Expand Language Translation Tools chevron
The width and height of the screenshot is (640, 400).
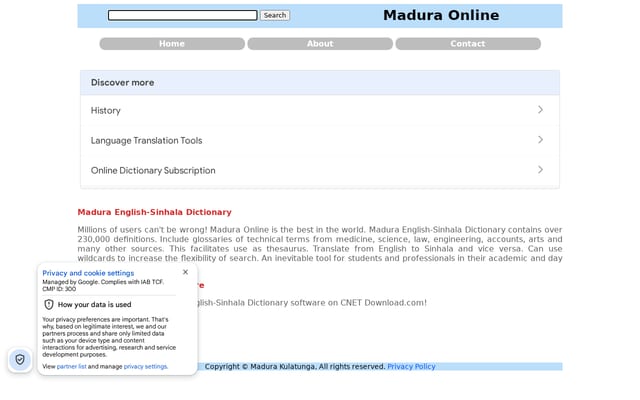(x=540, y=140)
